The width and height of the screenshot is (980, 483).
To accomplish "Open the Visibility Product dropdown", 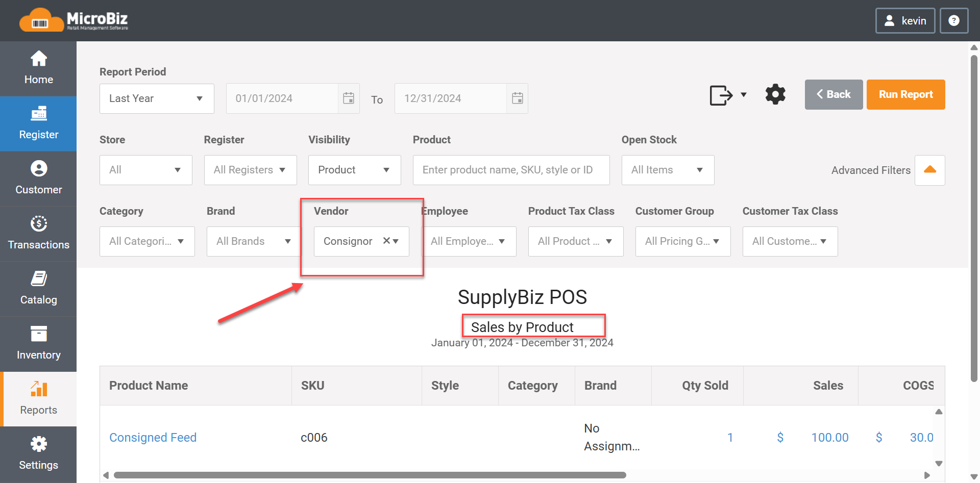I will pos(355,170).
